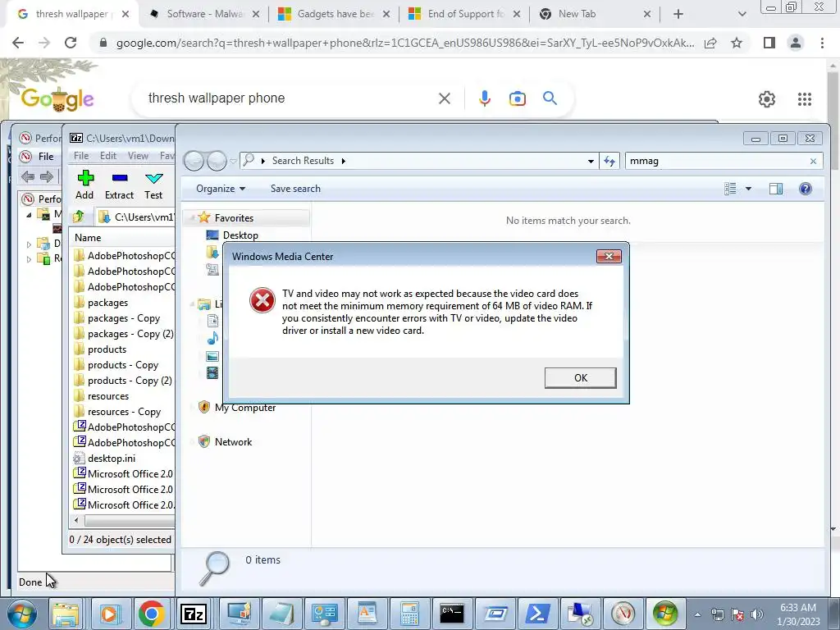Open Explorer help question mark icon
Screen dimensions: 840x630
805,189
